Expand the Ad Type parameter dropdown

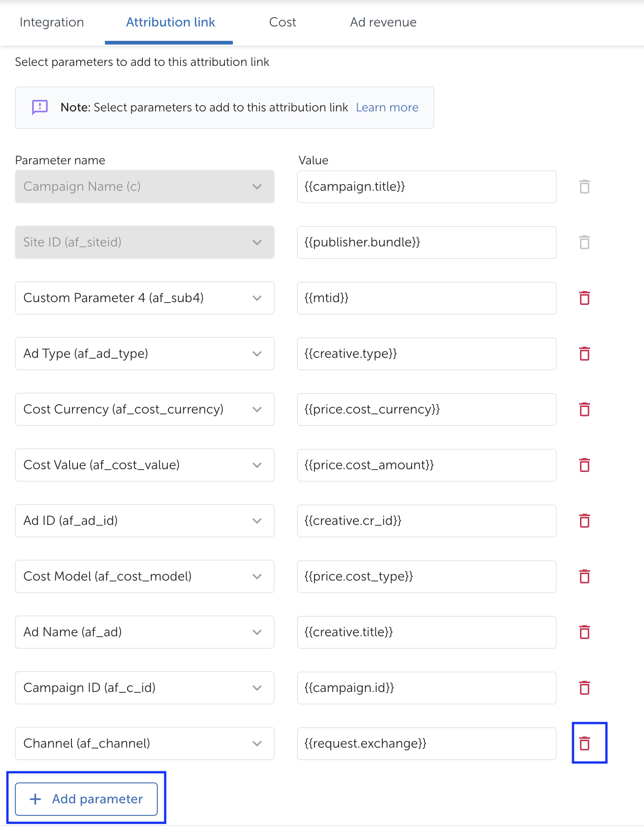point(144,354)
